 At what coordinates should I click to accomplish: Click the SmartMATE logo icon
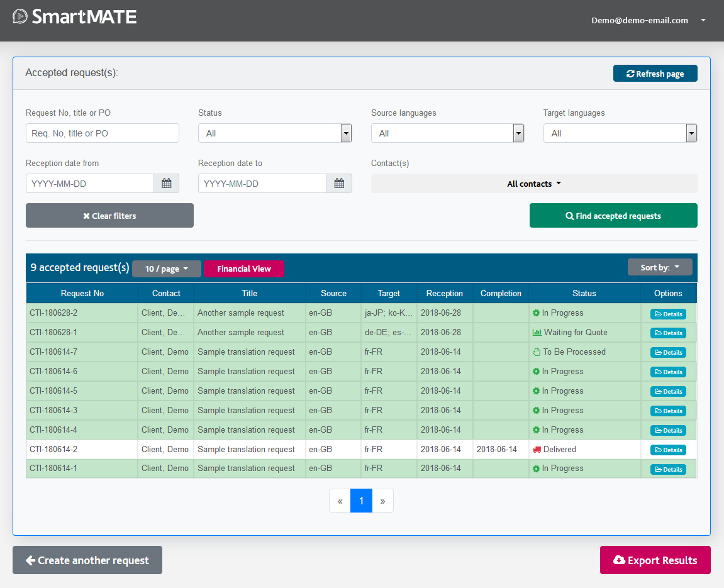pos(20,16)
